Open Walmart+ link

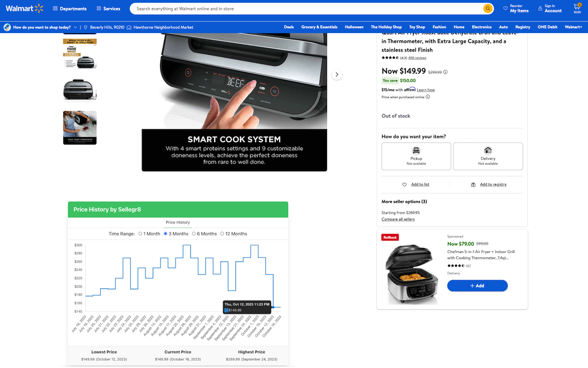[574, 27]
